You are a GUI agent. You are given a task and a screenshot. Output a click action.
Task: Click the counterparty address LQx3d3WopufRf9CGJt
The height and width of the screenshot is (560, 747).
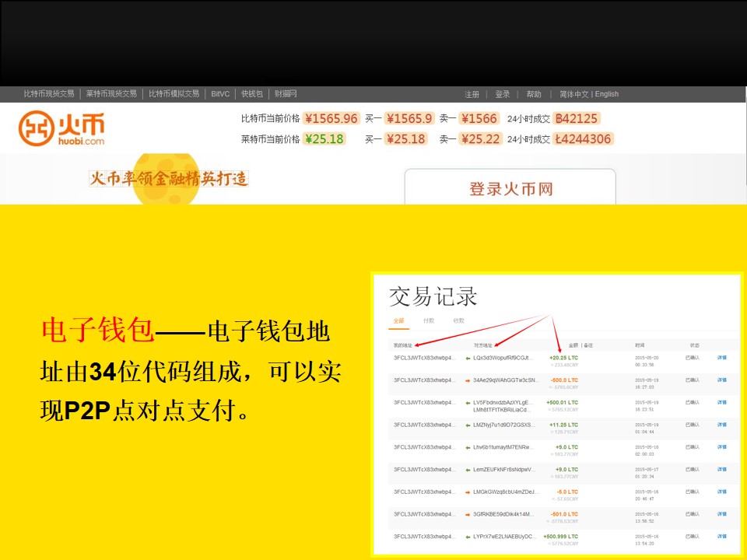(503, 358)
